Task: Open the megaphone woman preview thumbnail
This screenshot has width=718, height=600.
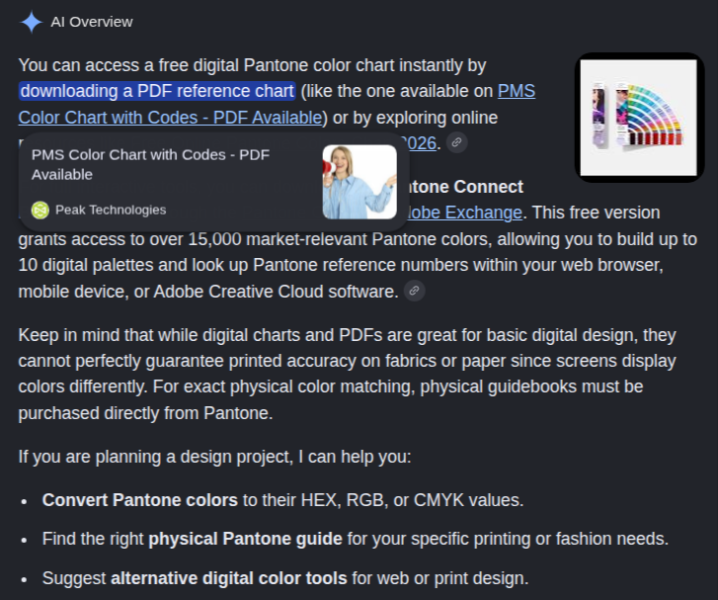Action: click(x=359, y=182)
